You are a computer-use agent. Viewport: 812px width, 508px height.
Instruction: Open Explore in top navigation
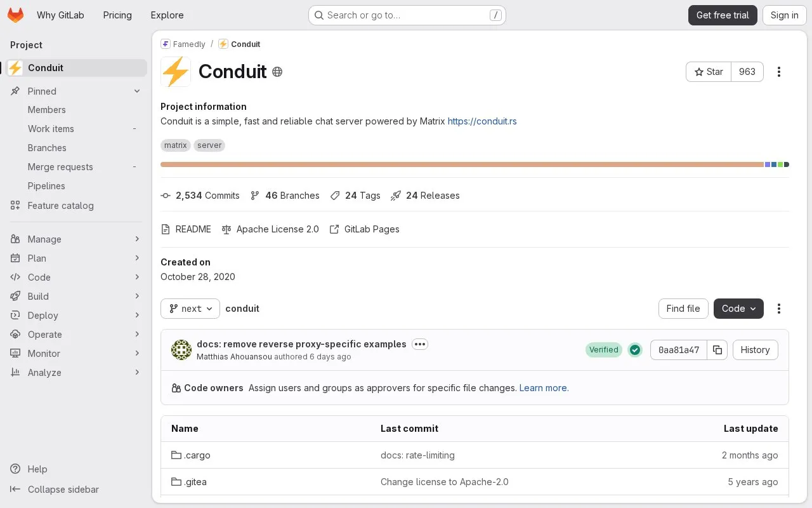tap(167, 15)
